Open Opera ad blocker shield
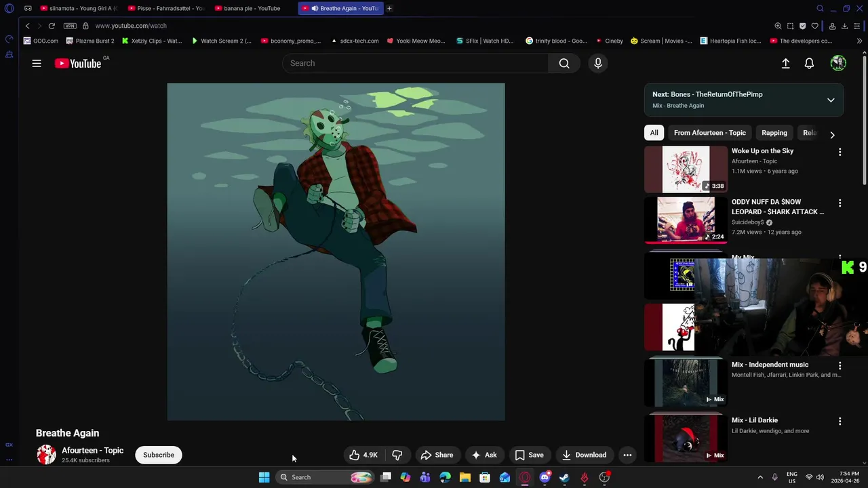868x488 pixels. 802,26
